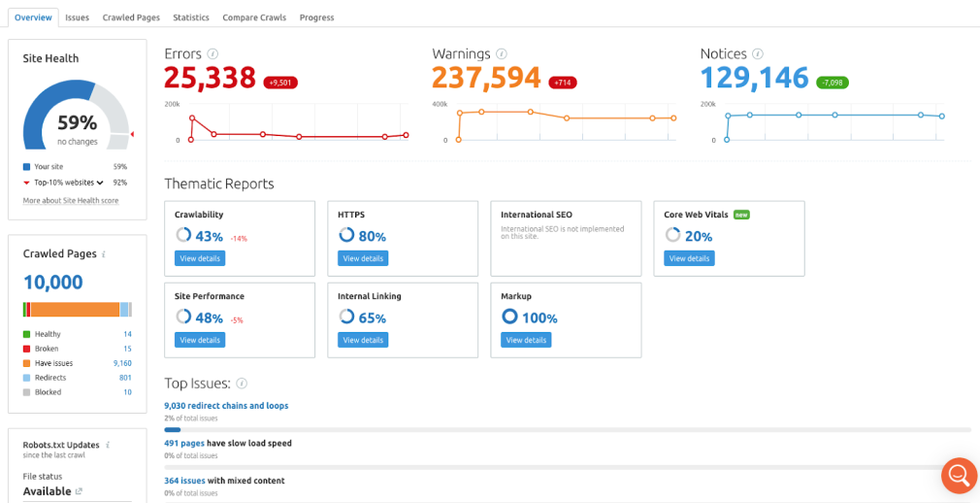980x503 pixels.
Task: Open the info icon beside Robots.txt Updates
Action: (x=108, y=445)
